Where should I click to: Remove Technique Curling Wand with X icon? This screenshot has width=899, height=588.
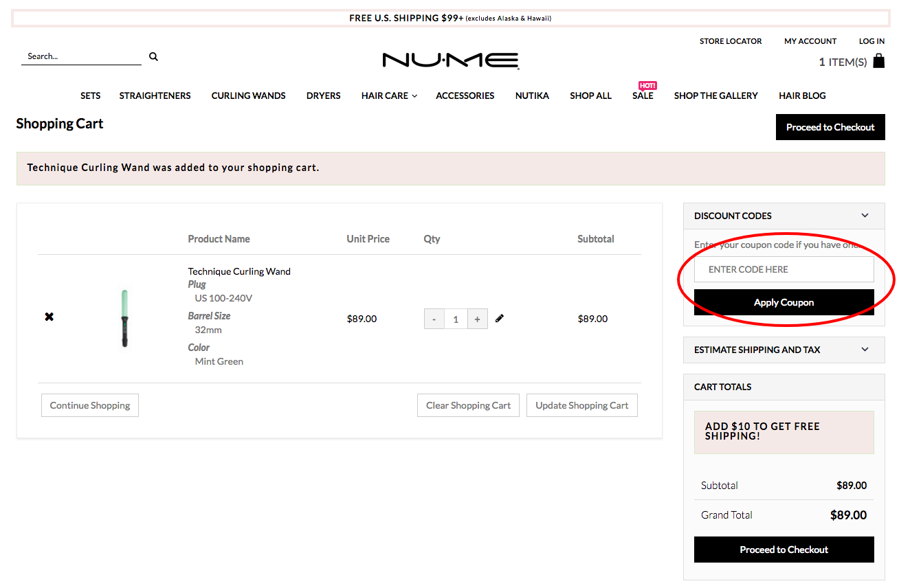[x=49, y=317]
